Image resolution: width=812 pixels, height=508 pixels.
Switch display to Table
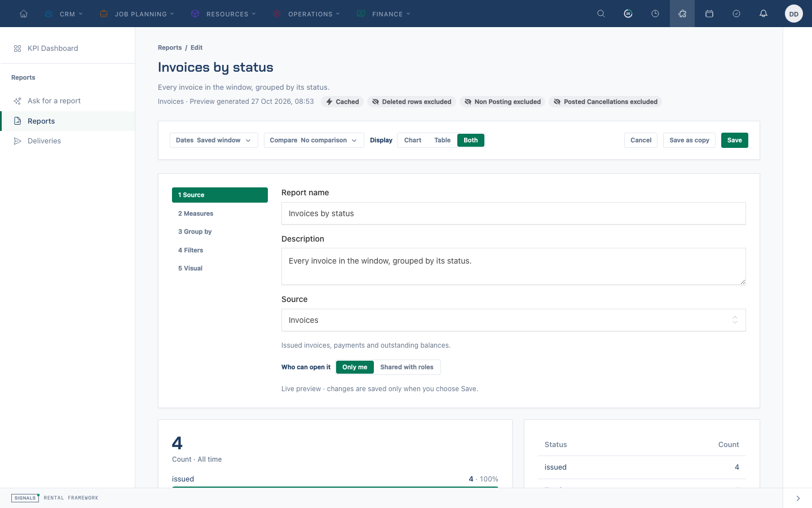point(442,140)
